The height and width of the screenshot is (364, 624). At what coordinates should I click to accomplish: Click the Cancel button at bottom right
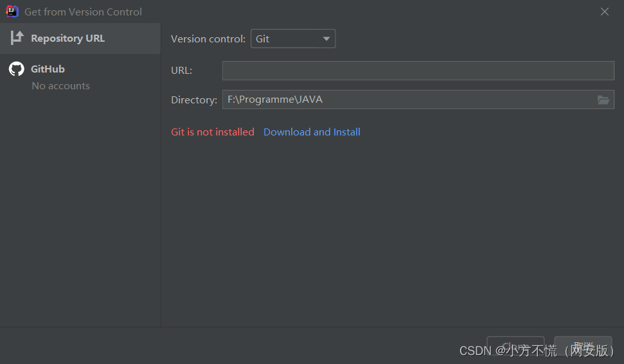pyautogui.click(x=583, y=346)
